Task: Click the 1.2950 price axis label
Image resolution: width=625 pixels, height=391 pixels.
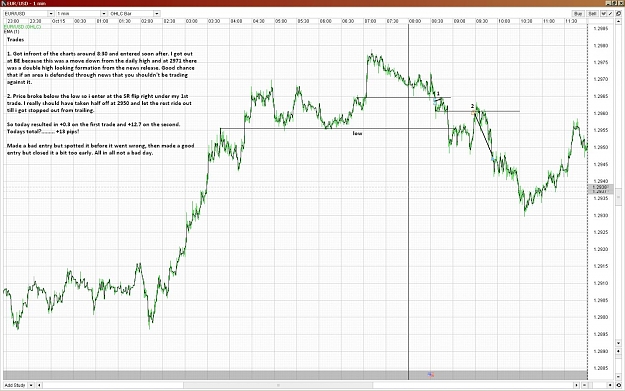Action: (x=600, y=147)
